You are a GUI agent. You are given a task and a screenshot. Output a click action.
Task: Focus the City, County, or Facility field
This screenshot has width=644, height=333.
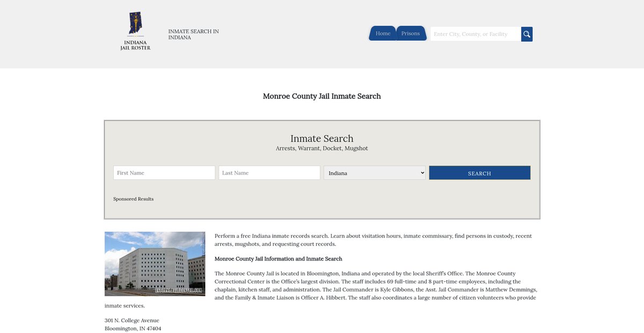[475, 34]
